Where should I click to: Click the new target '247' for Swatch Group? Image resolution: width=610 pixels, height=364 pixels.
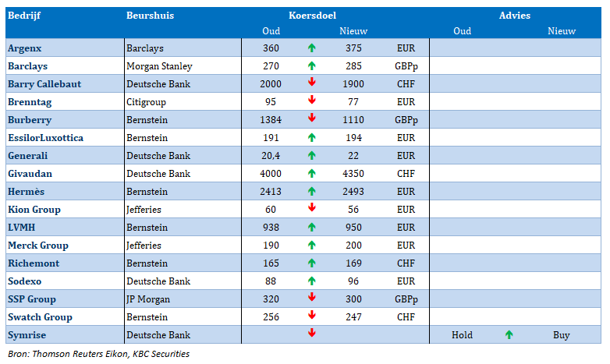click(353, 316)
